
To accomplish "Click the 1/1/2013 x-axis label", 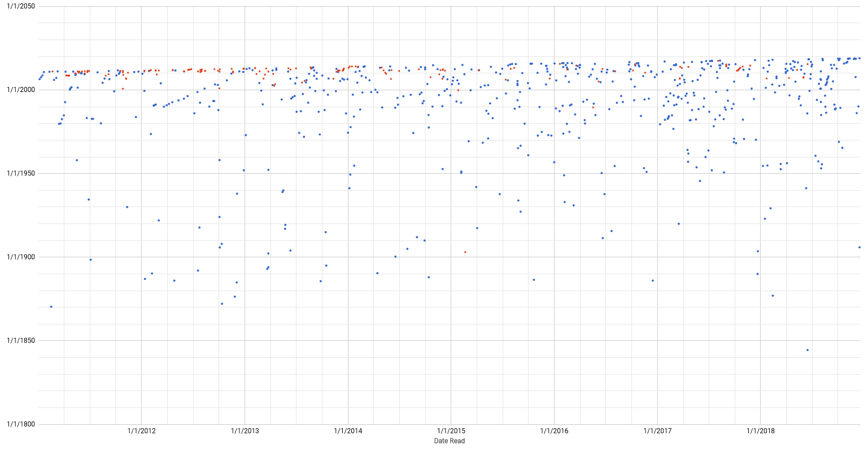I will point(245,431).
